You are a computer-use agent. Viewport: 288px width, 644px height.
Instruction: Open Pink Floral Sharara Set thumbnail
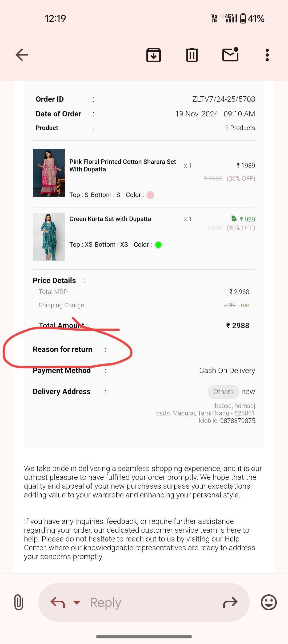click(49, 173)
